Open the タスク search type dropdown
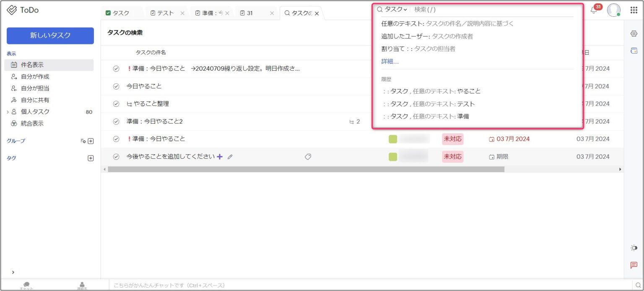The image size is (644, 291). point(393,8)
